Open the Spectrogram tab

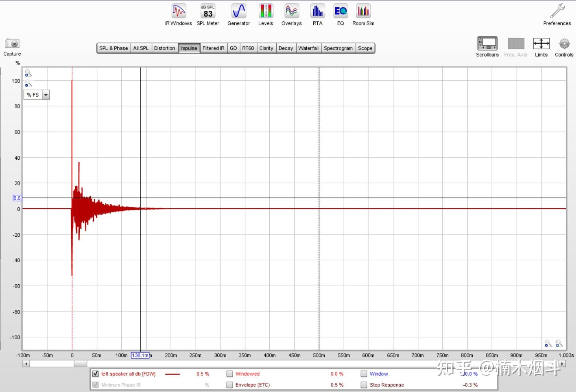coord(338,48)
